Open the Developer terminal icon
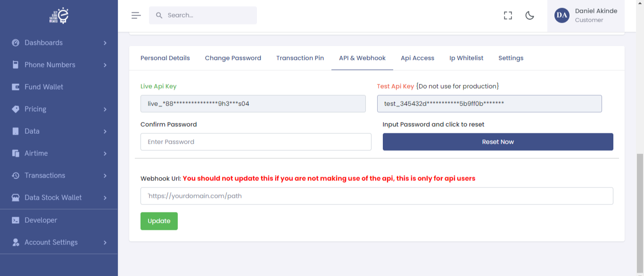644x276 pixels. [x=16, y=220]
